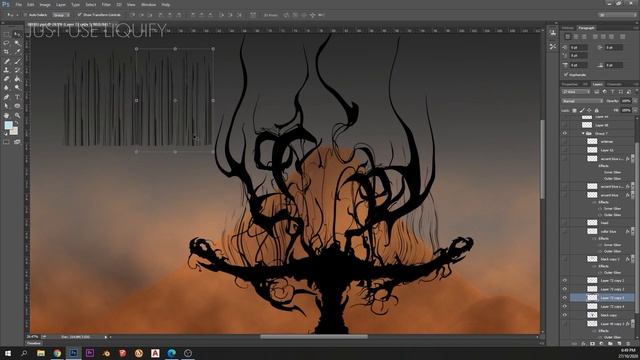Toggle Quick Mask mode icon
Viewport: 640px width, 360px height.
7,142
